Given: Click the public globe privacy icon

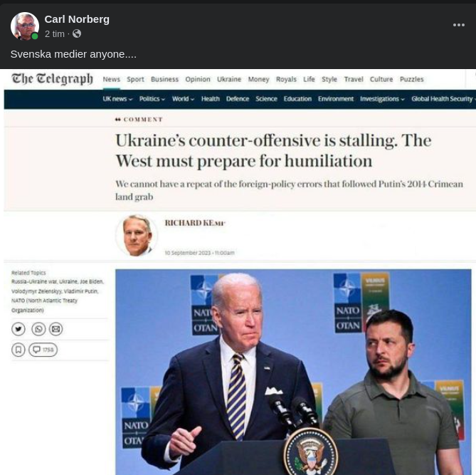Looking at the screenshot, I should (x=77, y=33).
